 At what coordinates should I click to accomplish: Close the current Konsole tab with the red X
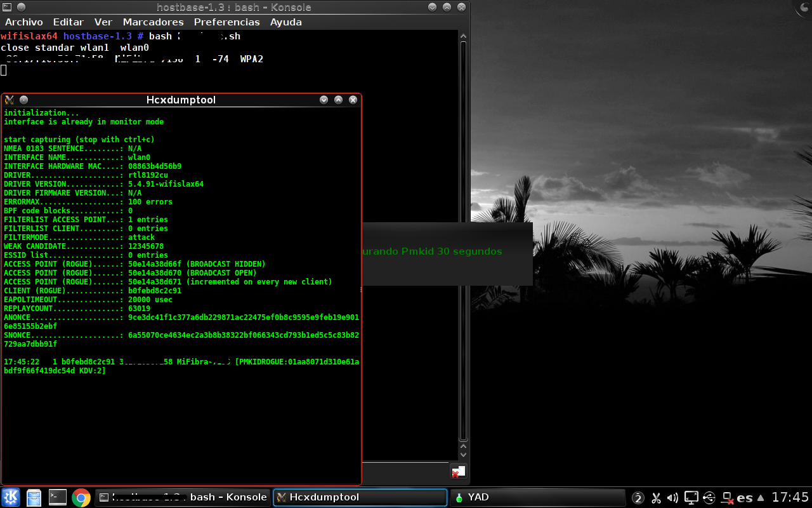tap(458, 472)
